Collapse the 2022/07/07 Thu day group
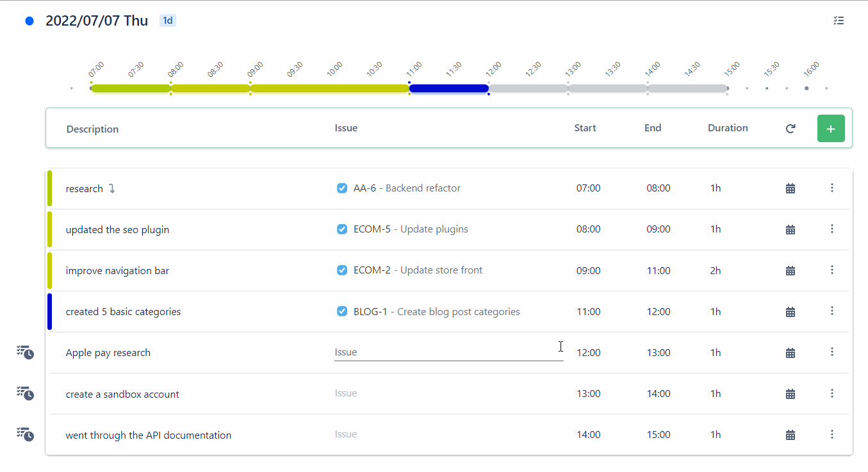 (x=29, y=20)
